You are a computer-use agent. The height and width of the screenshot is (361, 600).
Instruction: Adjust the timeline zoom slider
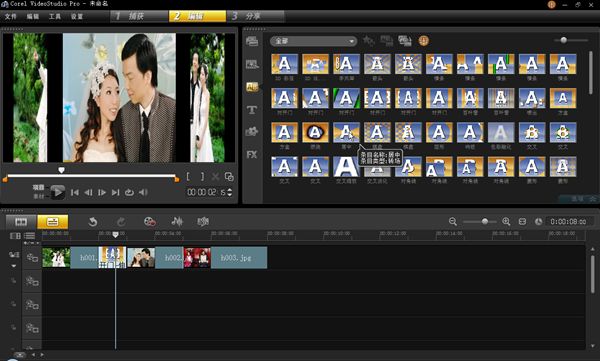[485, 221]
